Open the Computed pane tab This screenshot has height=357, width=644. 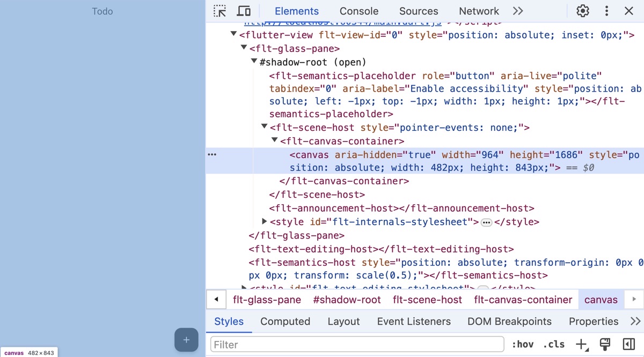click(x=286, y=322)
